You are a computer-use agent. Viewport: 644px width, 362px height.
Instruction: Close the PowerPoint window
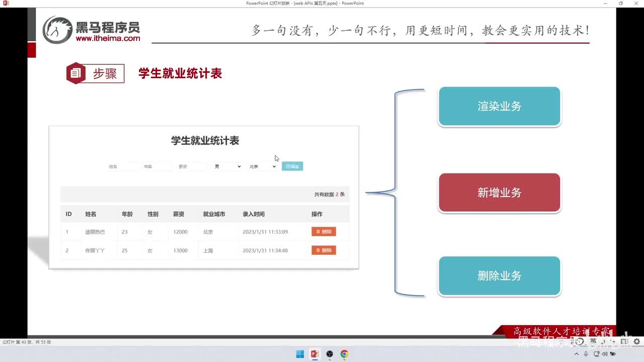(635, 3)
